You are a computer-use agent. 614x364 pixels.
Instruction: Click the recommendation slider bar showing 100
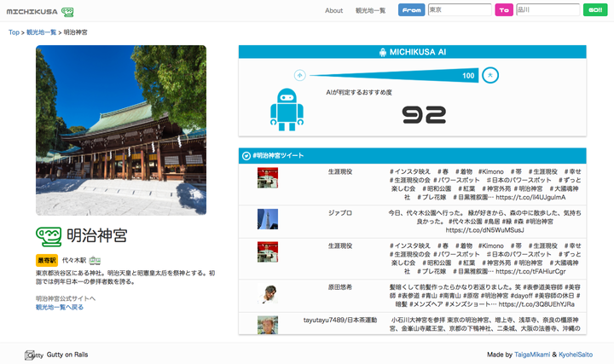[x=394, y=76]
